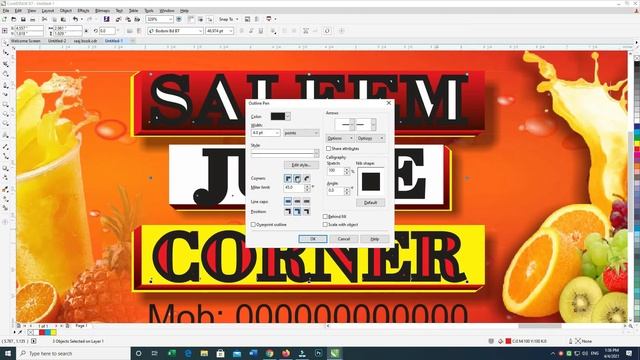The image size is (640, 360).
Task: Set outline position to centered
Action: pos(297,211)
